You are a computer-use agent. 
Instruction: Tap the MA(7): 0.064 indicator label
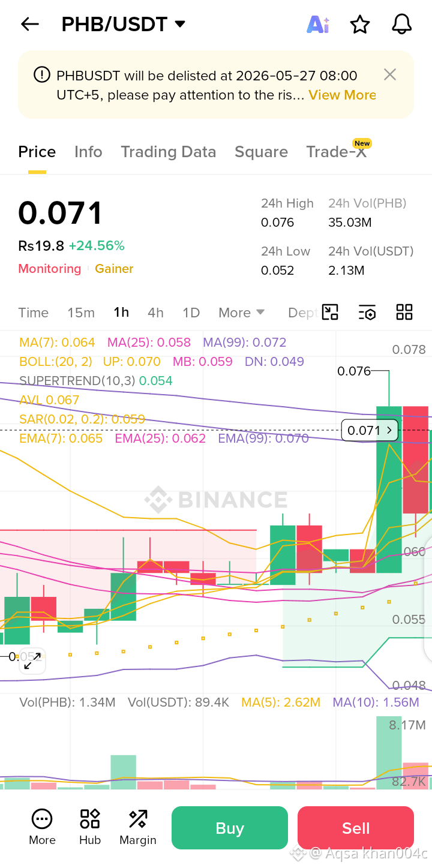coord(57,343)
